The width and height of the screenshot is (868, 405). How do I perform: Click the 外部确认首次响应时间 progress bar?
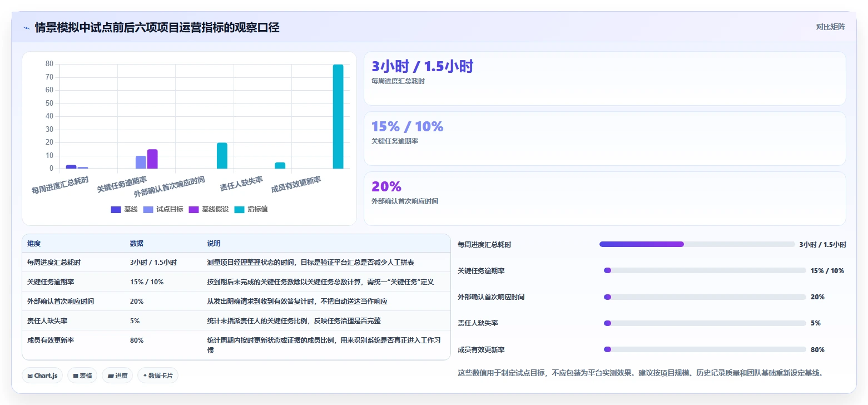coord(705,297)
